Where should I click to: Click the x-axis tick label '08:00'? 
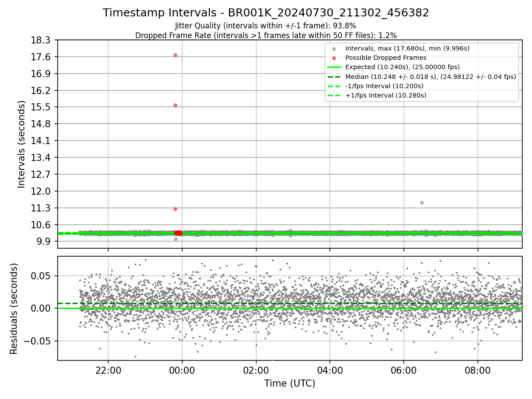pos(477,371)
